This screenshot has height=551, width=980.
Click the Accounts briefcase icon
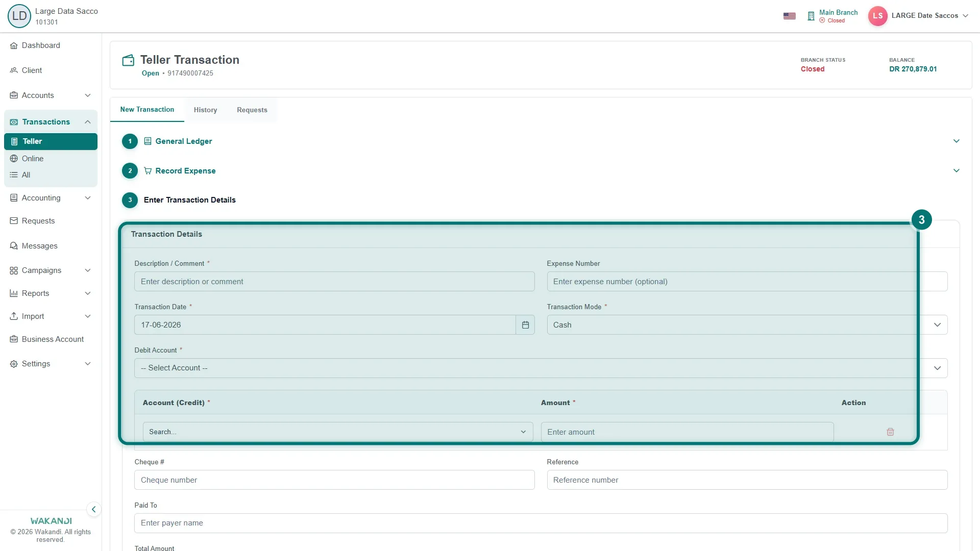14,95
